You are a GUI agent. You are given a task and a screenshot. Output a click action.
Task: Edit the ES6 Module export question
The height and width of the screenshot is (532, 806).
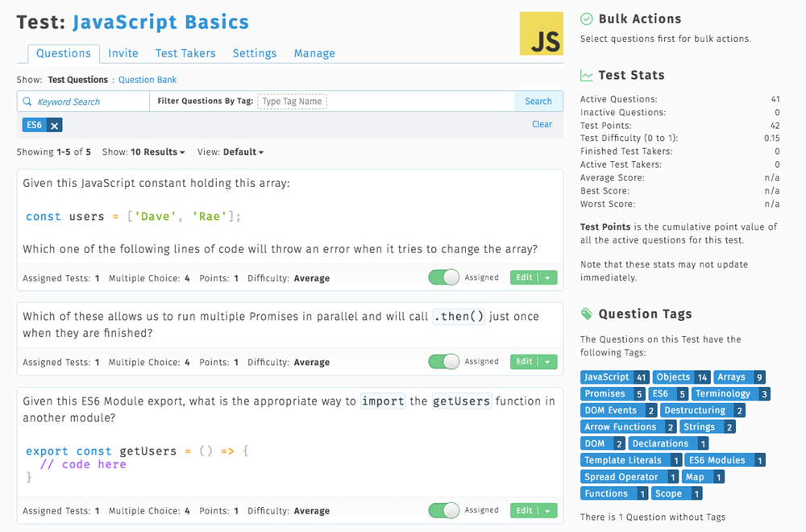click(x=525, y=510)
